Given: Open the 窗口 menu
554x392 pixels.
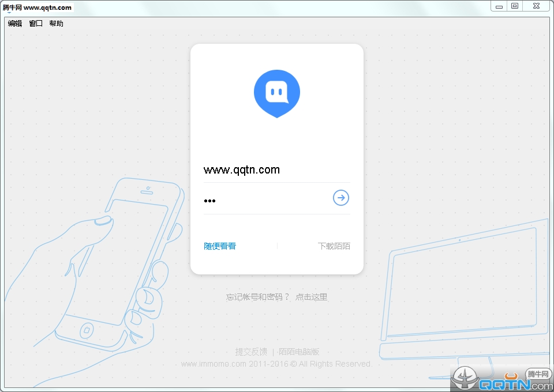Looking at the screenshot, I should (x=36, y=24).
